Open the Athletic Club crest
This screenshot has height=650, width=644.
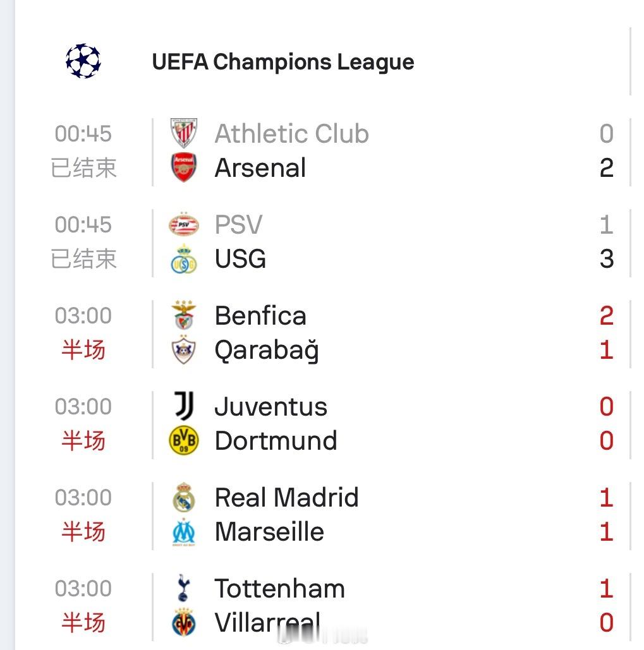point(184,133)
